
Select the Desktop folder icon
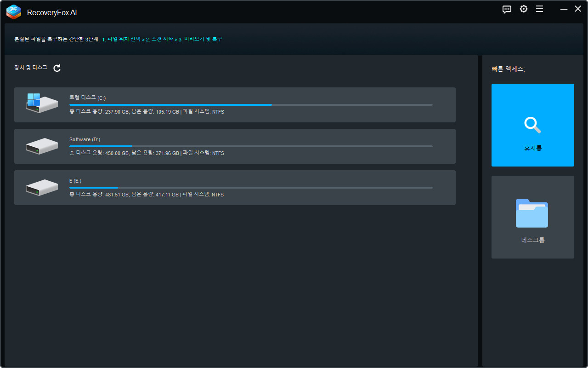click(532, 213)
